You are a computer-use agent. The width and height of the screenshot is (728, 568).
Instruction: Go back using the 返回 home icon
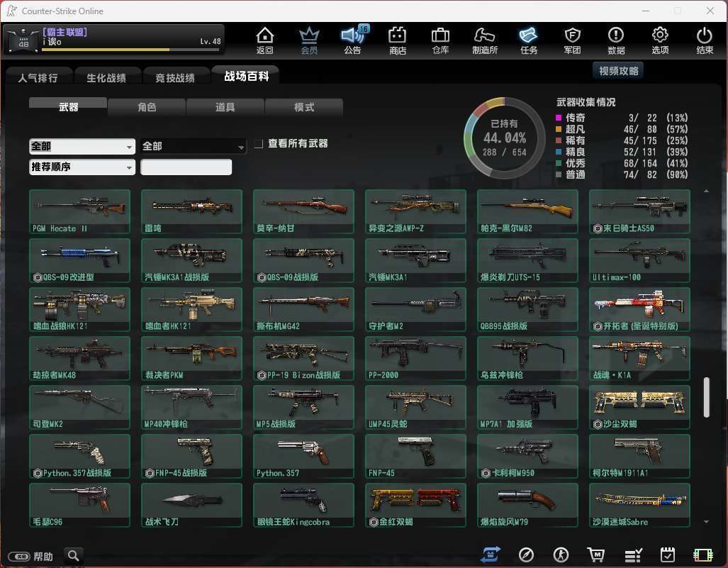pos(264,40)
